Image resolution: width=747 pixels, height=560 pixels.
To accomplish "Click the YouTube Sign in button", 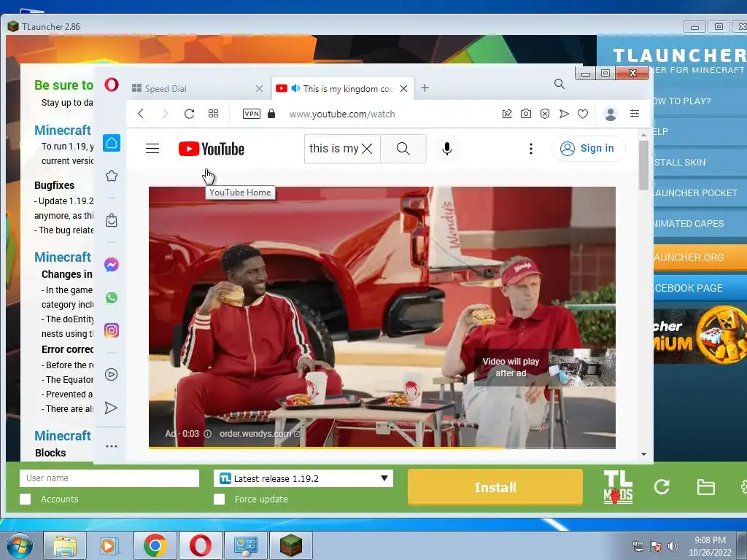I will coord(588,149).
